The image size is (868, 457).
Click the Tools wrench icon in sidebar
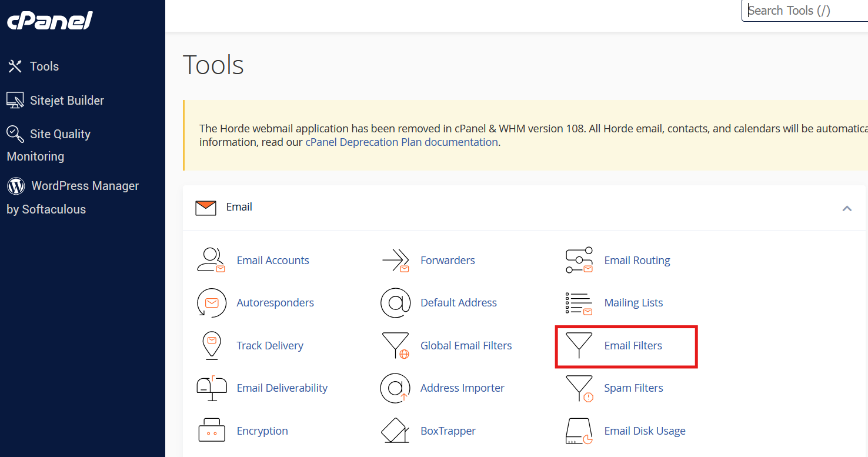tap(15, 66)
